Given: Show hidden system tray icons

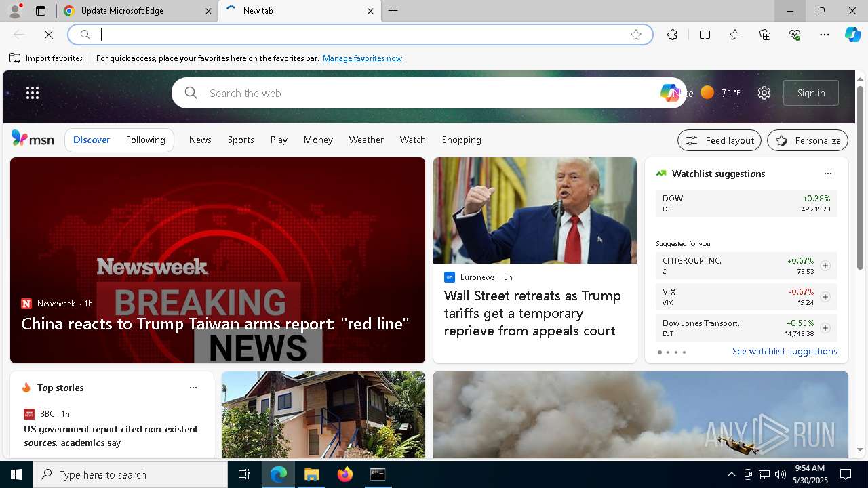Looking at the screenshot, I should tap(731, 474).
